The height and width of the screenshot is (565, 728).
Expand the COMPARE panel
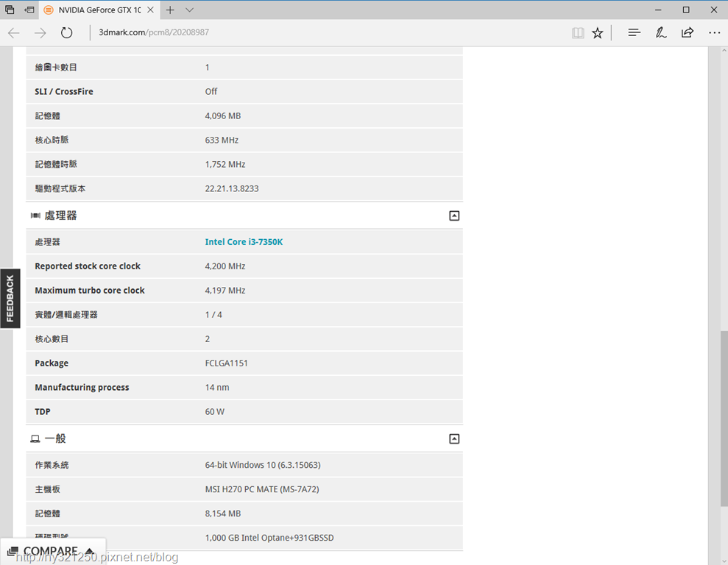point(53,551)
